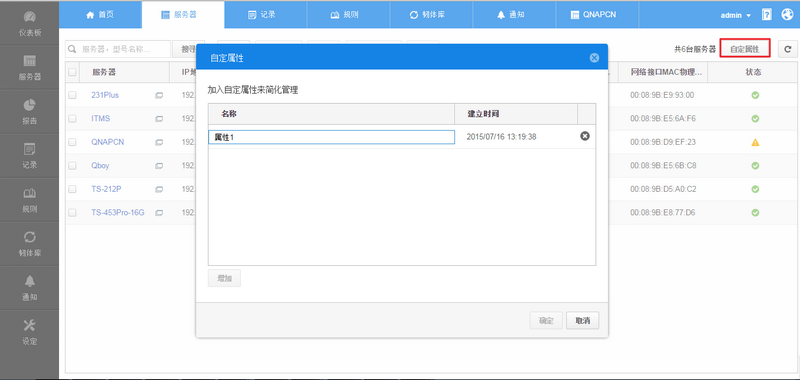This screenshot has height=380, width=800.
Task: Open the TS-453Pro-16G server link
Action: tap(118, 212)
